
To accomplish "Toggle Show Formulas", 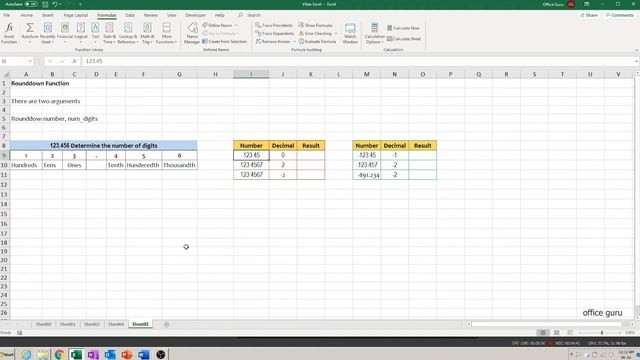I will coord(316,25).
